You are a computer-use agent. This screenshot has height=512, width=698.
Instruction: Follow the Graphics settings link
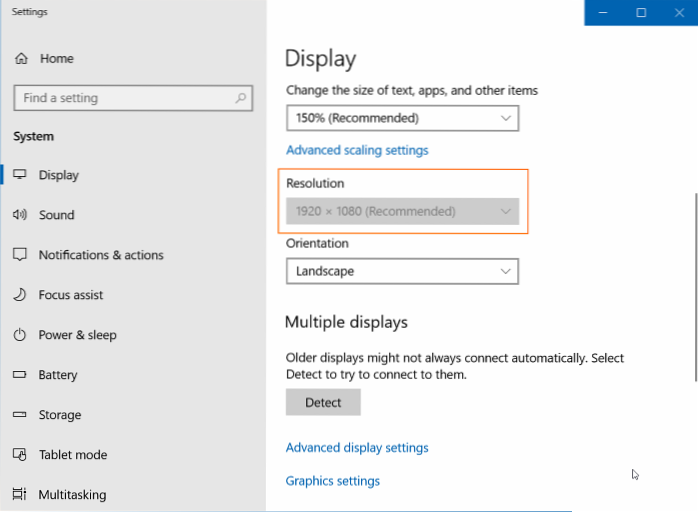point(333,481)
